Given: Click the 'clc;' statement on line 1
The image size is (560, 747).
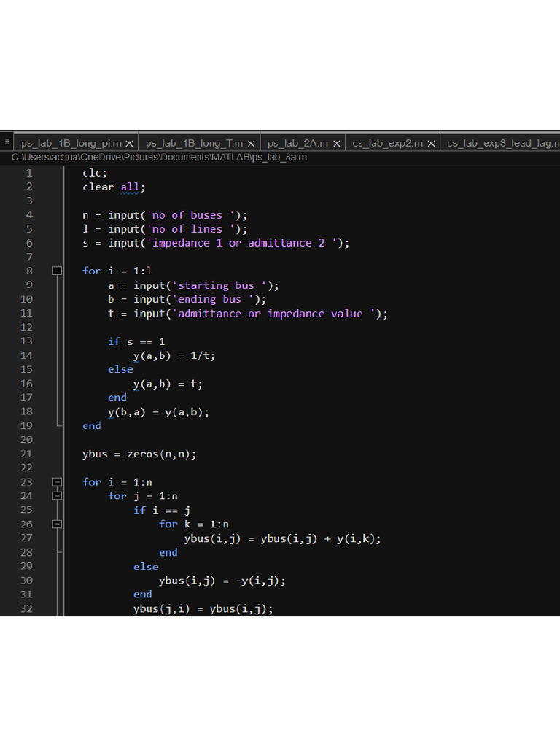Looking at the screenshot, I should [95, 173].
